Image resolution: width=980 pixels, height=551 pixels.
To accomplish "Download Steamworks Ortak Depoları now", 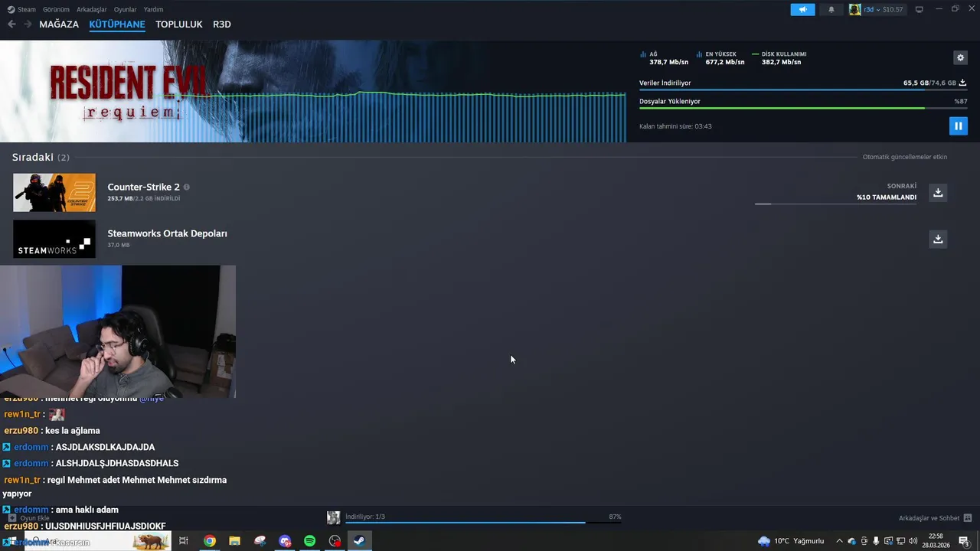I will [938, 239].
